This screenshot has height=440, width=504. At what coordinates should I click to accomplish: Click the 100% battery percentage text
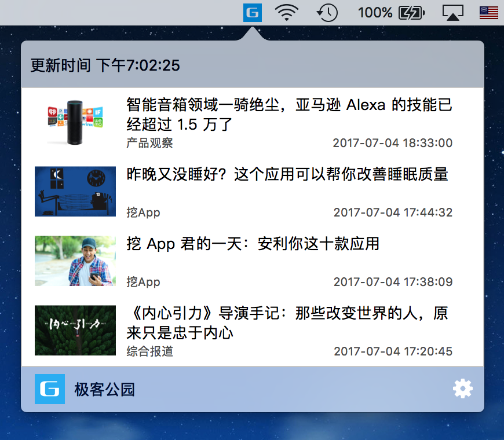pyautogui.click(x=375, y=13)
